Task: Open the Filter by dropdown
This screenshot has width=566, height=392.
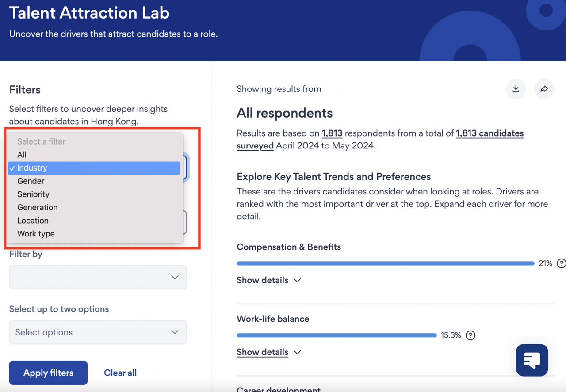Action: 98,277
